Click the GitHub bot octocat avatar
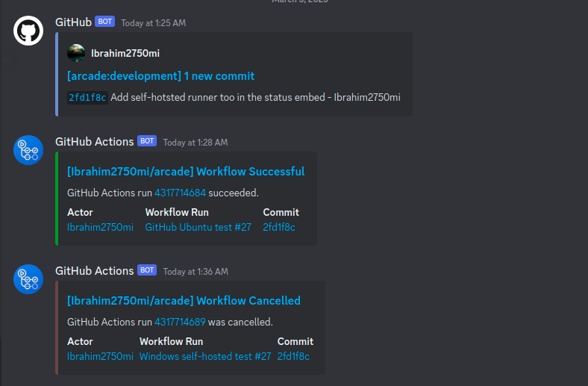 point(28,31)
